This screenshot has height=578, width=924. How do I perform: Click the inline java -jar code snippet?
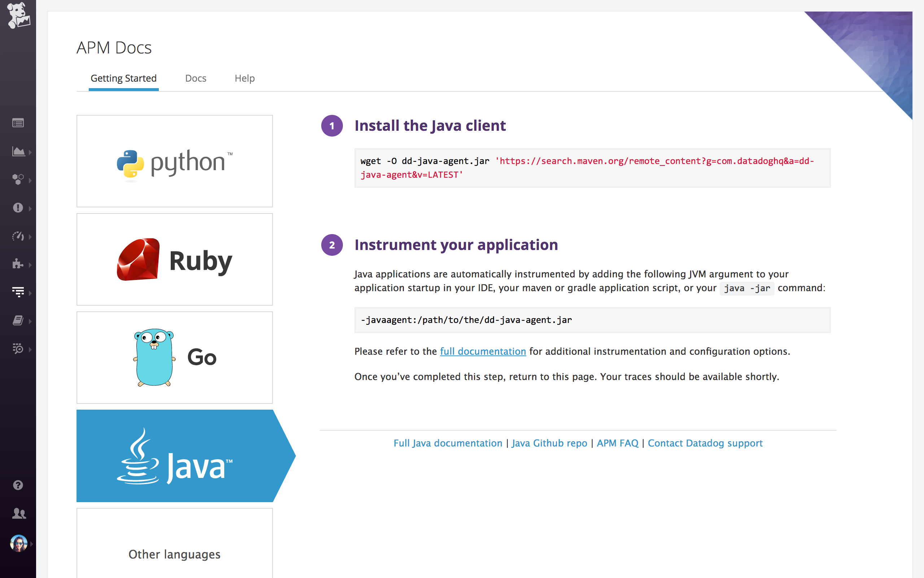[747, 288]
